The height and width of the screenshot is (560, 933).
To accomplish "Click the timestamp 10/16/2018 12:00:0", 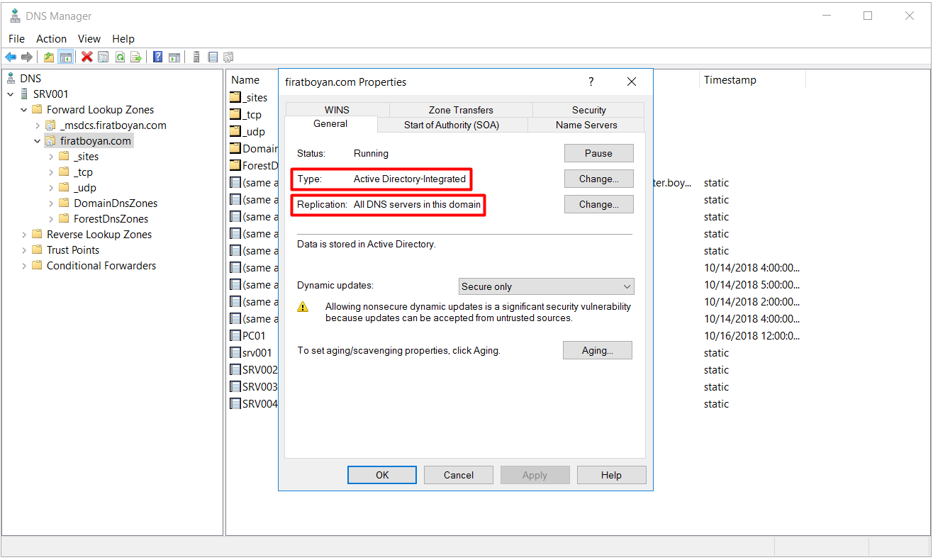I will click(752, 336).
